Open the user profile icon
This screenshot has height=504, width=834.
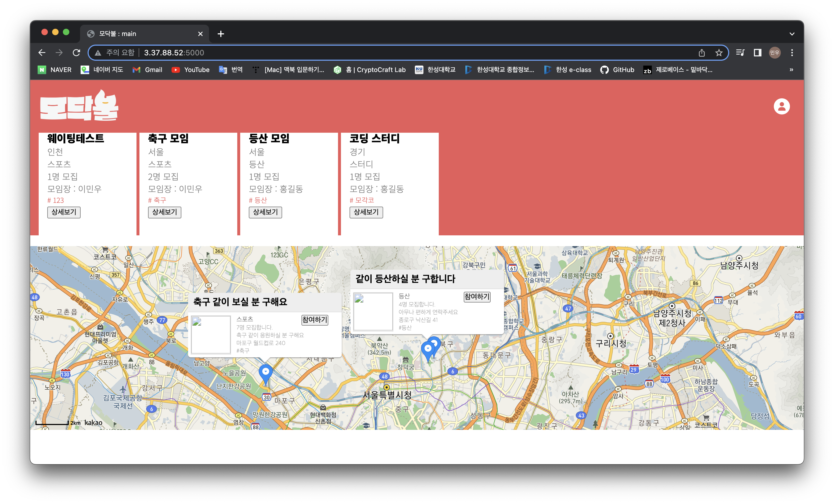[782, 106]
